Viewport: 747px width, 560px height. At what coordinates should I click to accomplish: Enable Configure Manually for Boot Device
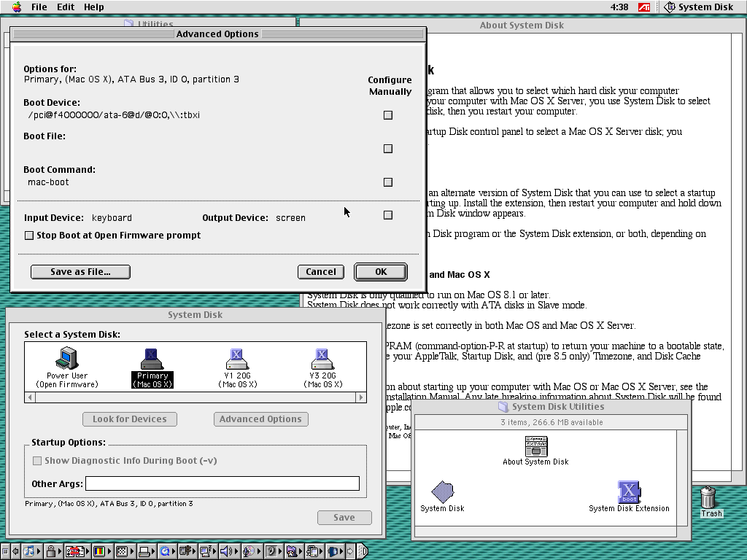click(388, 114)
